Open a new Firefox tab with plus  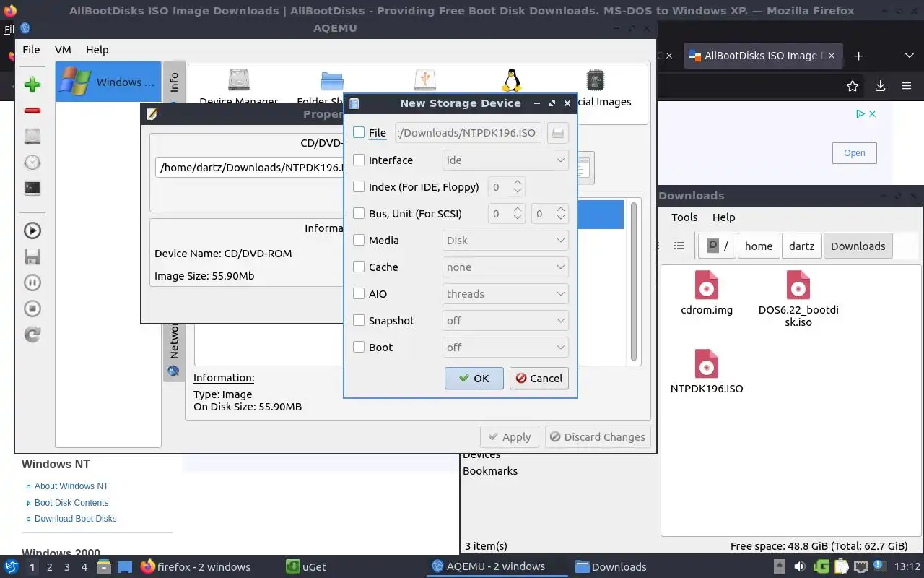coord(858,56)
